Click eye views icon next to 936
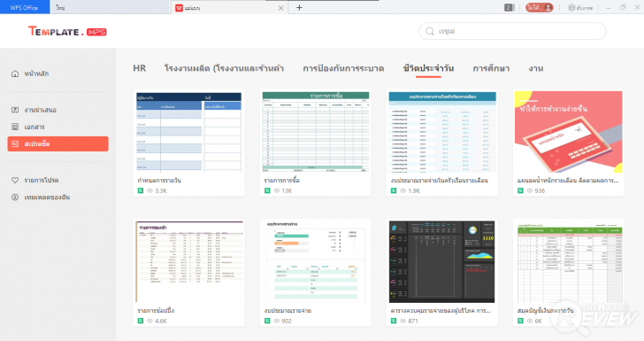 click(x=530, y=190)
